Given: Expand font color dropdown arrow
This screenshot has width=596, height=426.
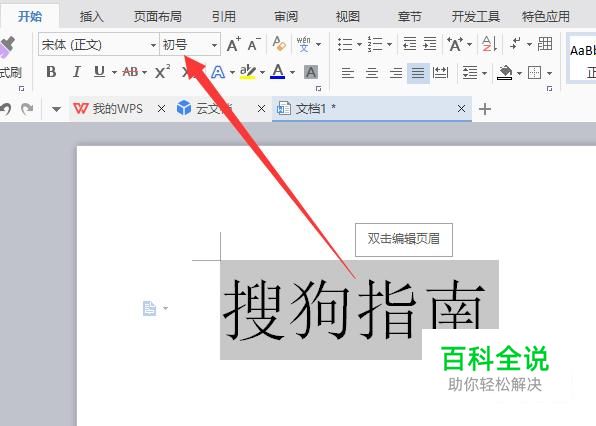Looking at the screenshot, I should point(292,72).
